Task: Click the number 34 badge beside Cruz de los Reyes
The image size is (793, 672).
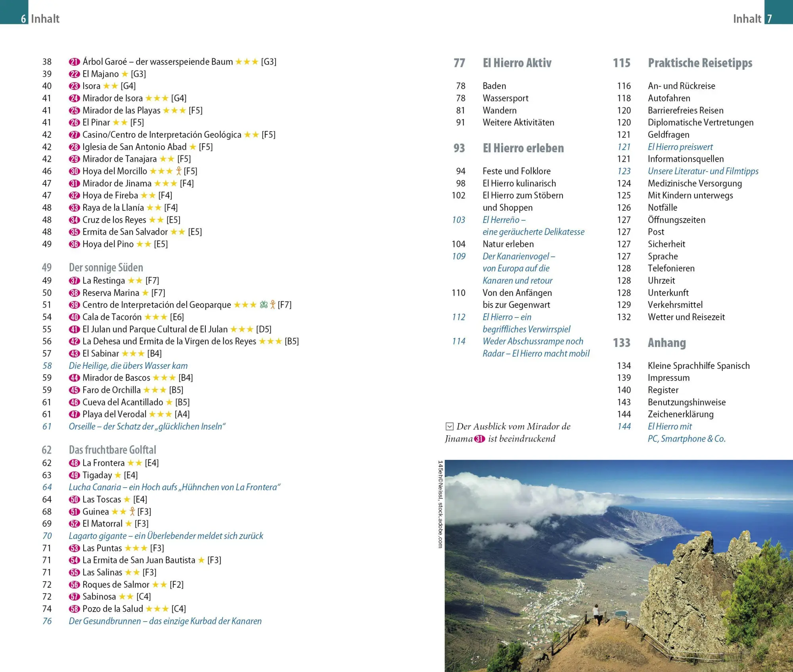Action: click(75, 220)
